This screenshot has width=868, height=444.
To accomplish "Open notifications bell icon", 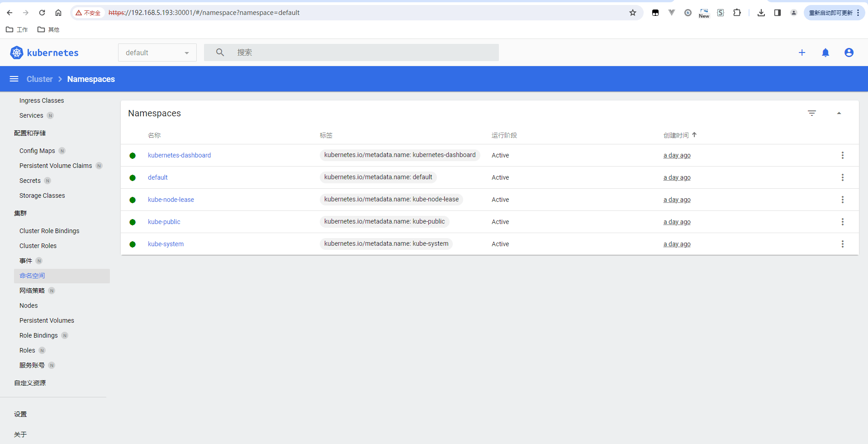I will [x=825, y=53].
